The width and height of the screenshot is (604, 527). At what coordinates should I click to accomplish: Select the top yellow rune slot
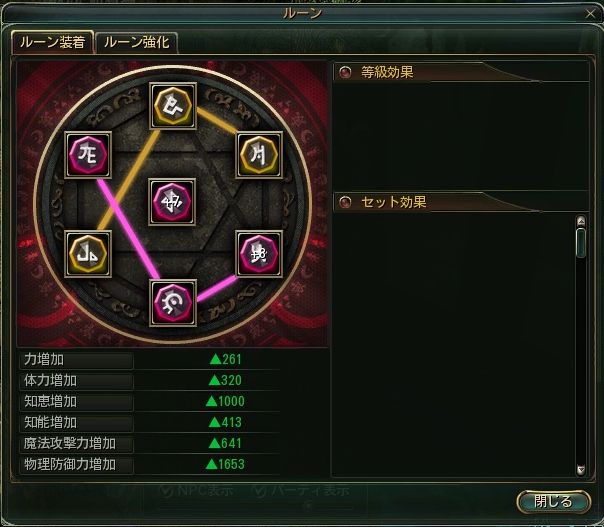(x=173, y=106)
